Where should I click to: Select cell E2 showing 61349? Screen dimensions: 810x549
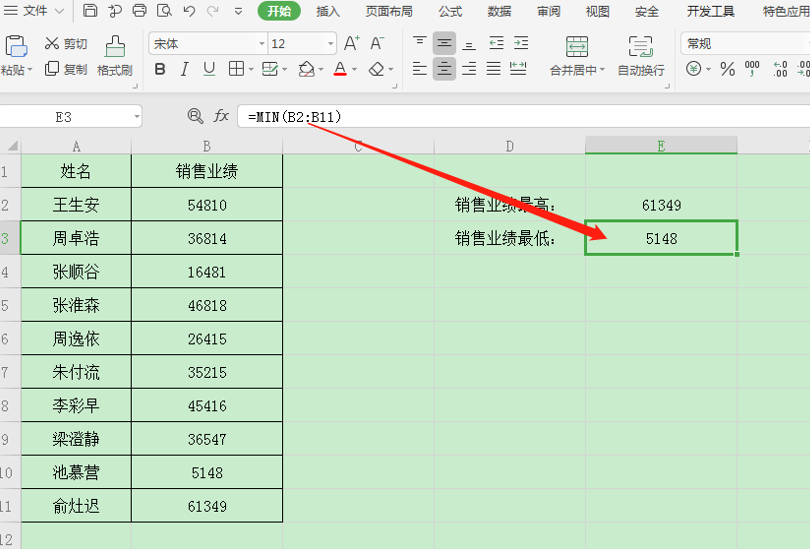click(x=661, y=205)
